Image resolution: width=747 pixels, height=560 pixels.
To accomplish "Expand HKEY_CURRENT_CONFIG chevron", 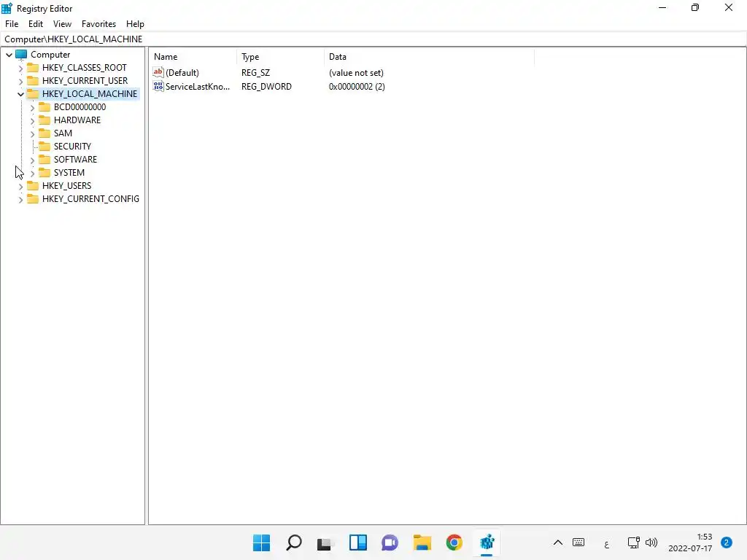I will [20, 200].
